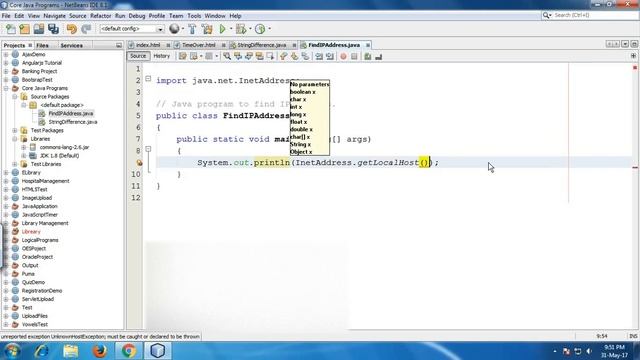The image size is (640, 360).
Task: Select commons-lang-2.6.jar library entry
Action: click(64, 147)
